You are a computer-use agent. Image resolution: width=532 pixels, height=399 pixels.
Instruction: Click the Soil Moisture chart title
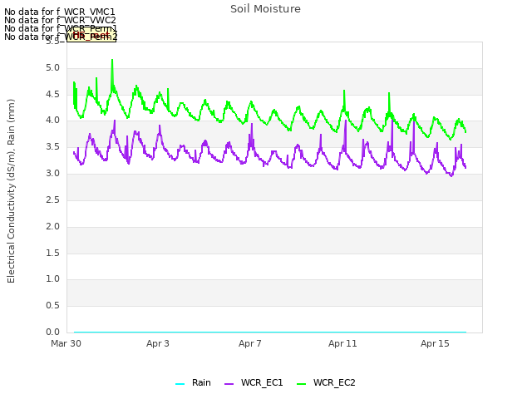[x=265, y=9]
